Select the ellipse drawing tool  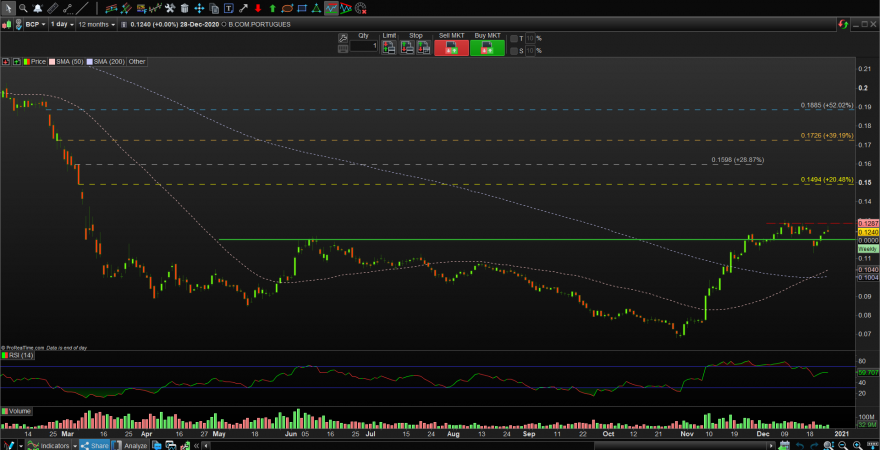click(x=287, y=8)
